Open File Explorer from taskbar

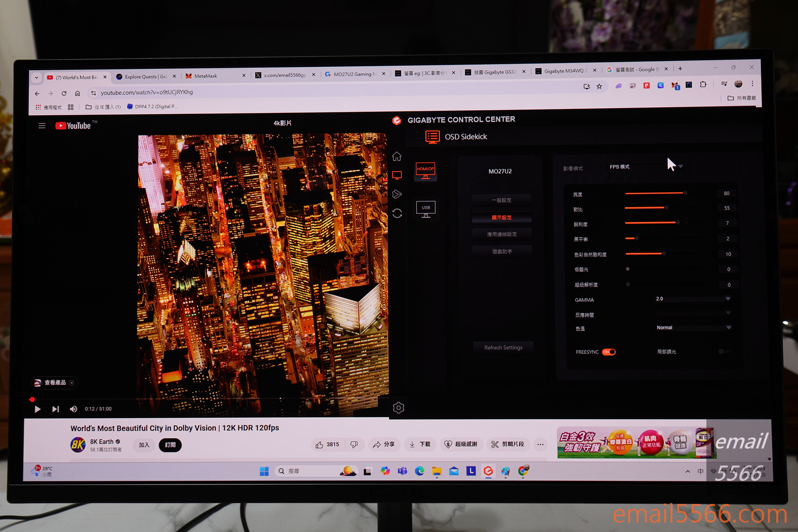point(436,471)
